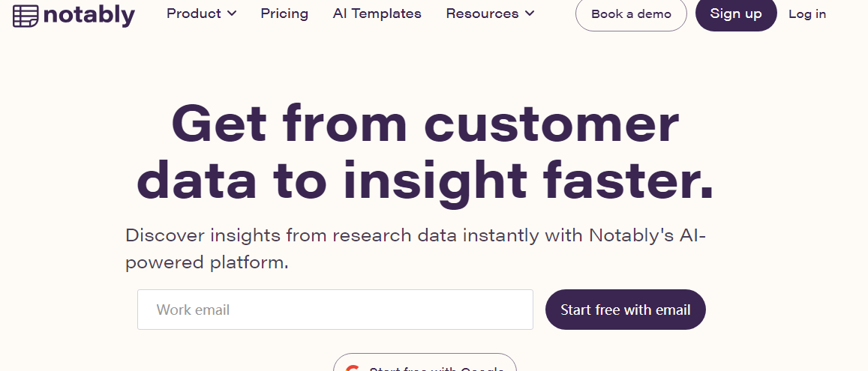Image resolution: width=868 pixels, height=371 pixels.
Task: Follow the Log in link
Action: [807, 14]
